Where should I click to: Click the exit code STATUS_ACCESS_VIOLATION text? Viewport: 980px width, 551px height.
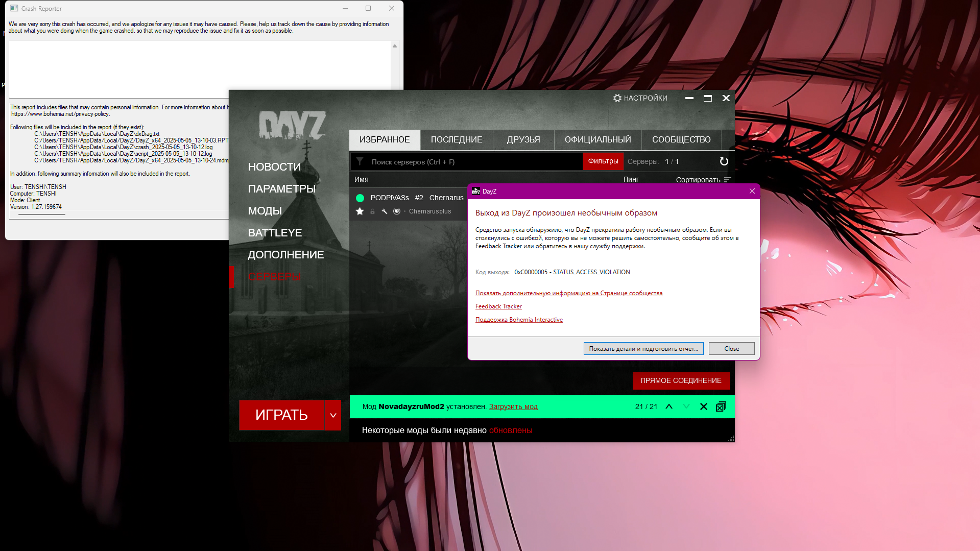tap(572, 272)
